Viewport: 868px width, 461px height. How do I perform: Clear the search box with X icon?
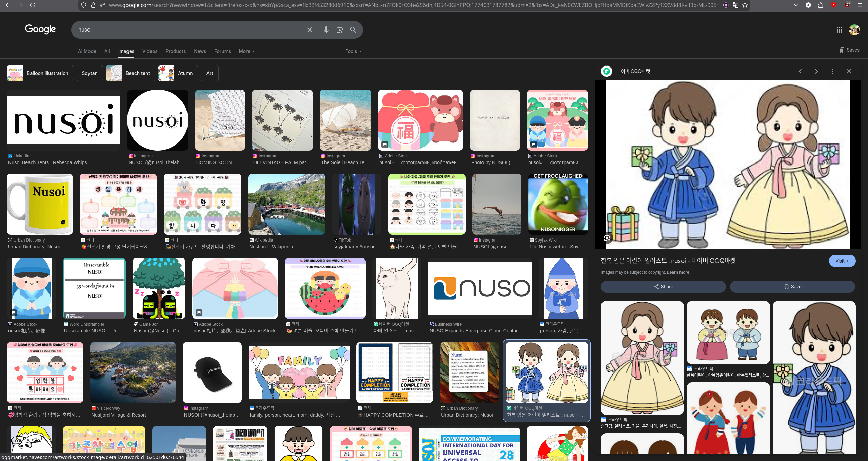pyautogui.click(x=309, y=30)
